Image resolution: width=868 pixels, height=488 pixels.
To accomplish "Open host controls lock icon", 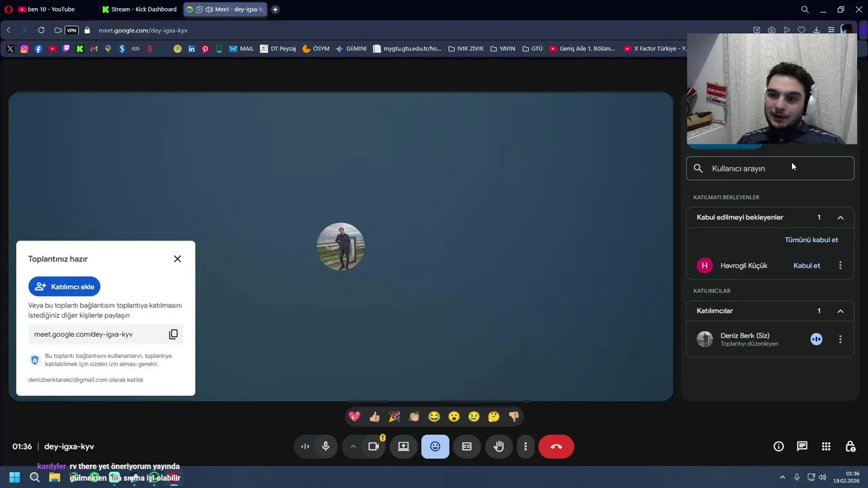I will tap(850, 447).
